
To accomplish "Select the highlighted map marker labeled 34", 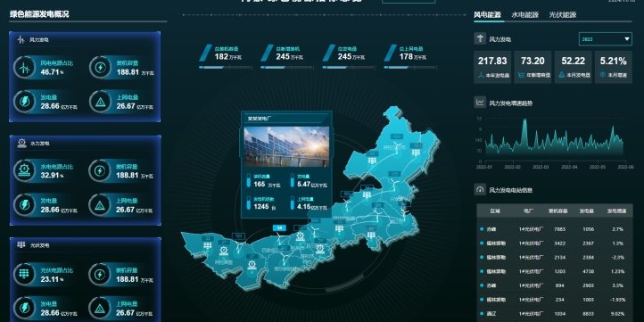I will (279, 227).
